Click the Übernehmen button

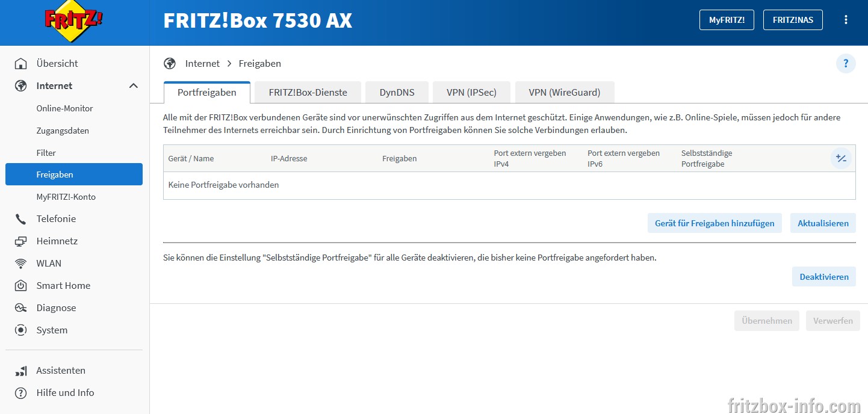point(767,321)
